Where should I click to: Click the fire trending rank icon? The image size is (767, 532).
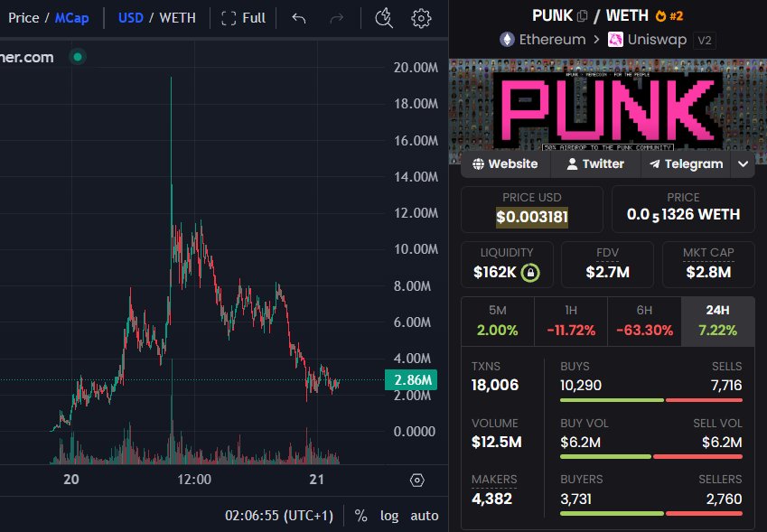[660, 16]
